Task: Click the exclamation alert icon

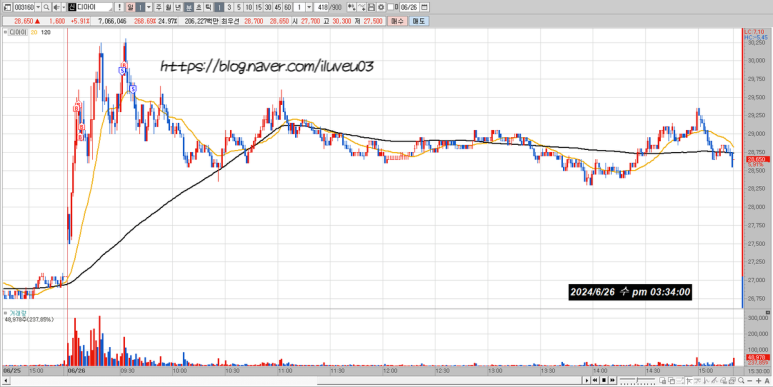Action: (119, 7)
